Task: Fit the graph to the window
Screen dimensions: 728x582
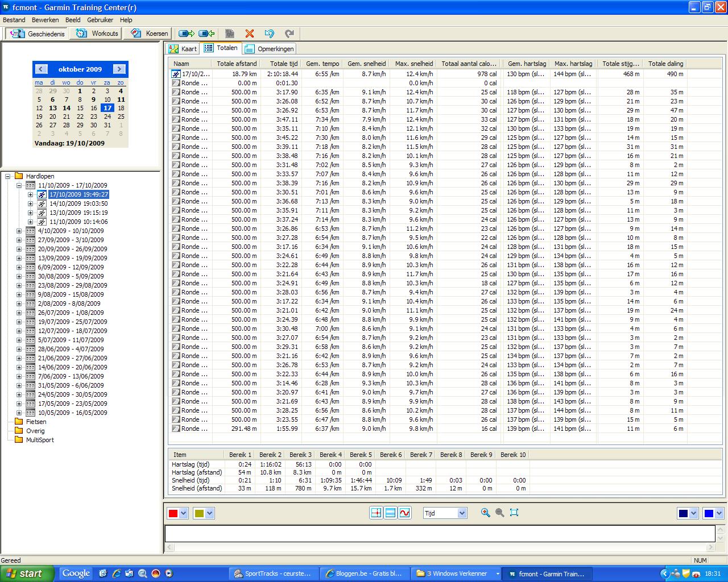Action: [x=514, y=513]
